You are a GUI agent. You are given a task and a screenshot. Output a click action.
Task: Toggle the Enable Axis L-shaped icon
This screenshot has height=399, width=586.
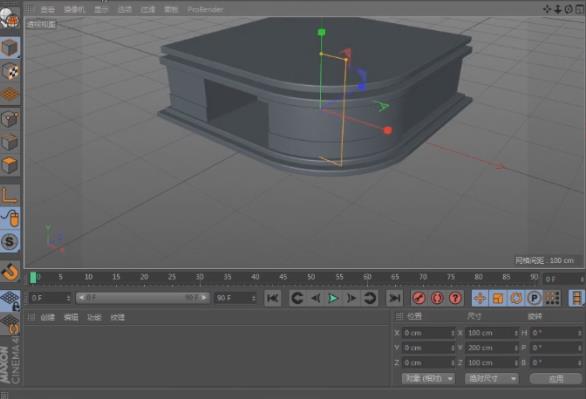[x=10, y=195]
